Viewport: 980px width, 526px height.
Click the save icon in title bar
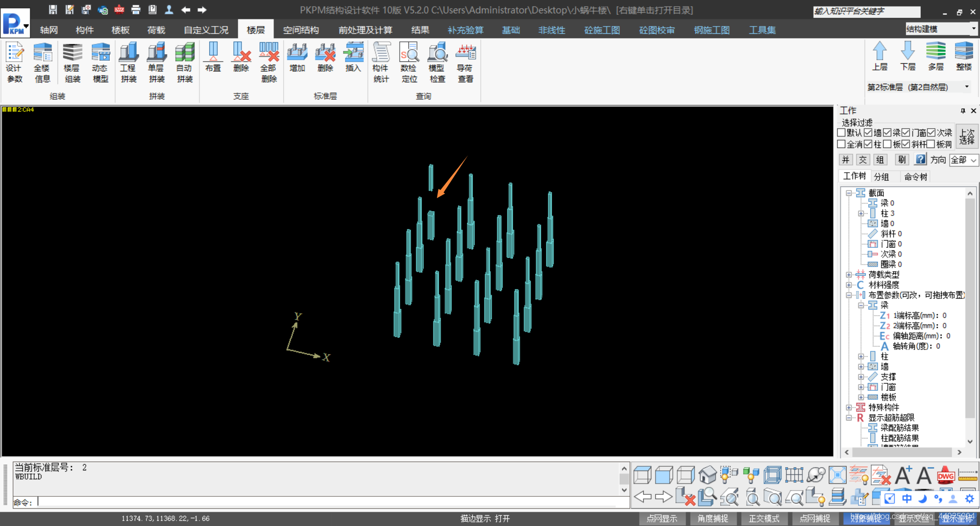tap(53, 10)
